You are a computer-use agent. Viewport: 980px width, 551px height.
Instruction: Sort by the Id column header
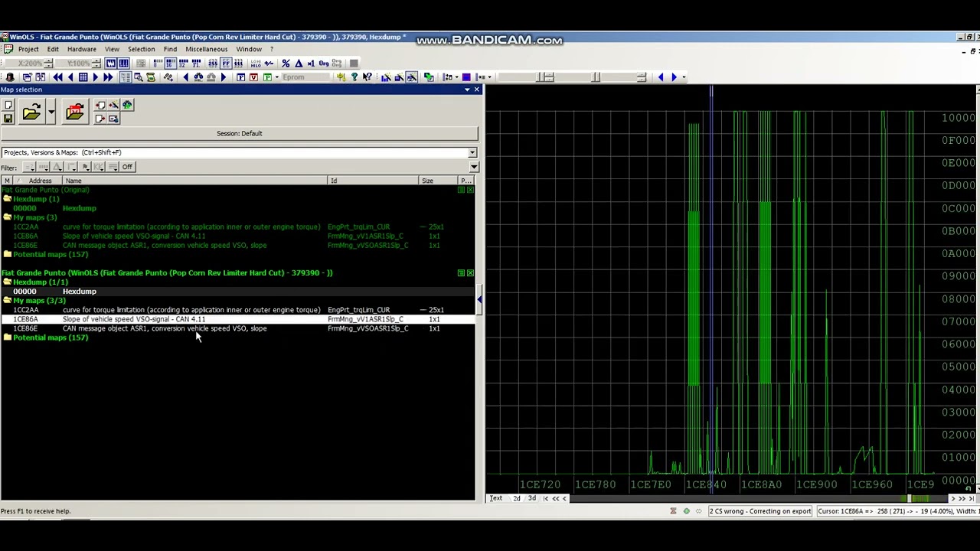[x=374, y=181]
